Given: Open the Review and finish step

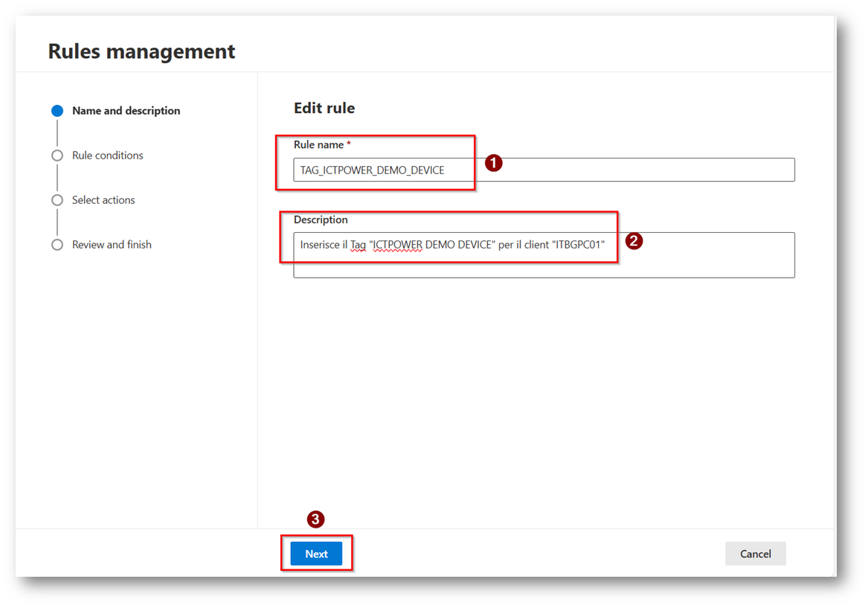Looking at the screenshot, I should 112,245.
